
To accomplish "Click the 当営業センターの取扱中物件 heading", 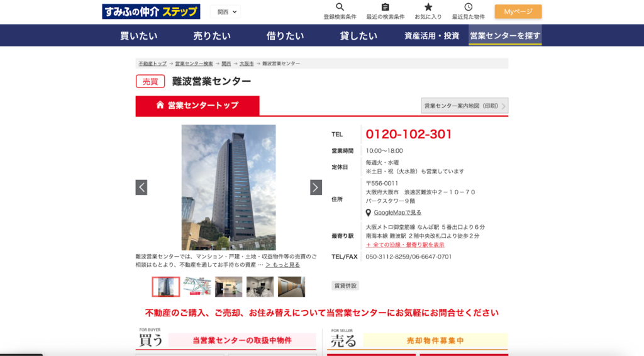I will click(242, 340).
